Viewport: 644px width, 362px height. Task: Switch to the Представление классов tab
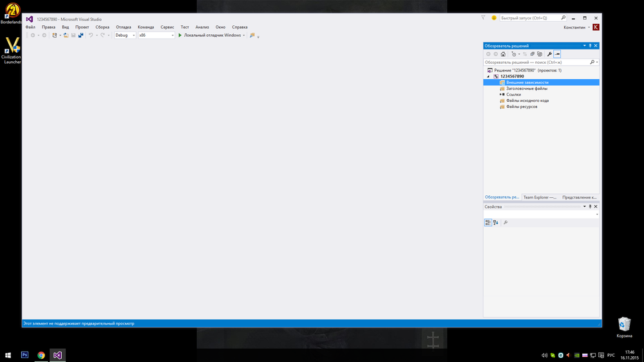[x=579, y=197]
